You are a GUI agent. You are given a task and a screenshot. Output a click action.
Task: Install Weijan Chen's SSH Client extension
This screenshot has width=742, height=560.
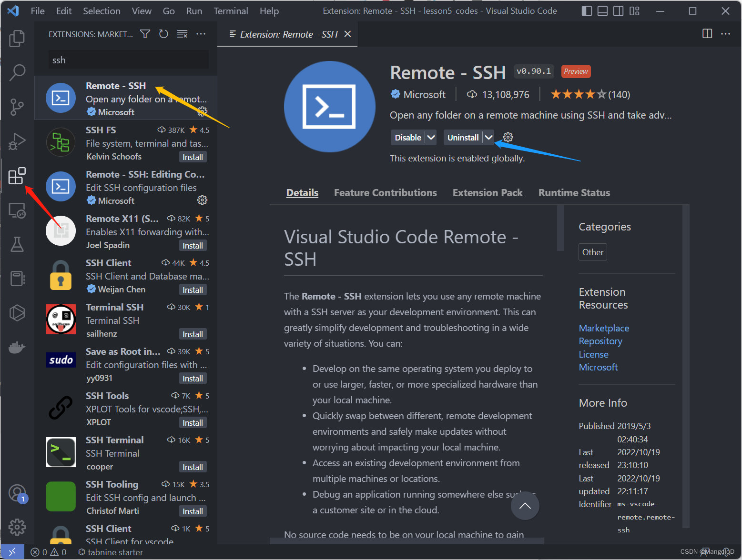pyautogui.click(x=193, y=290)
